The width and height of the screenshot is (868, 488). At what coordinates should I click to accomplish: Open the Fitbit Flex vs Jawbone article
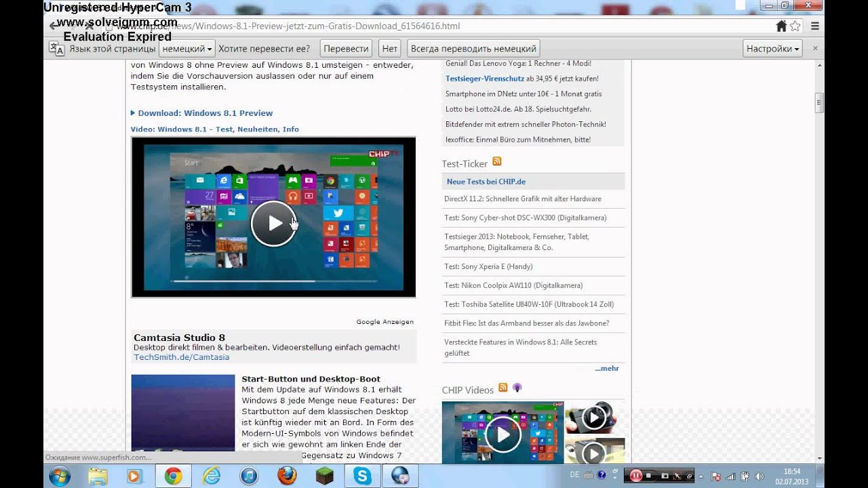(527, 323)
